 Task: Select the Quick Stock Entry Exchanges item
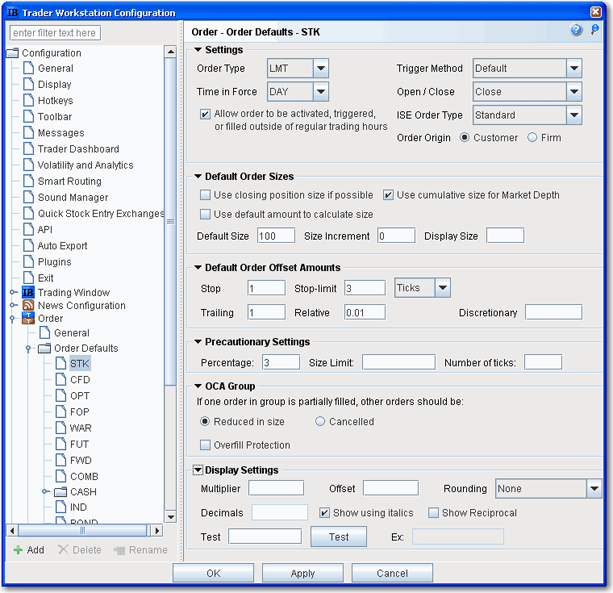click(x=100, y=213)
